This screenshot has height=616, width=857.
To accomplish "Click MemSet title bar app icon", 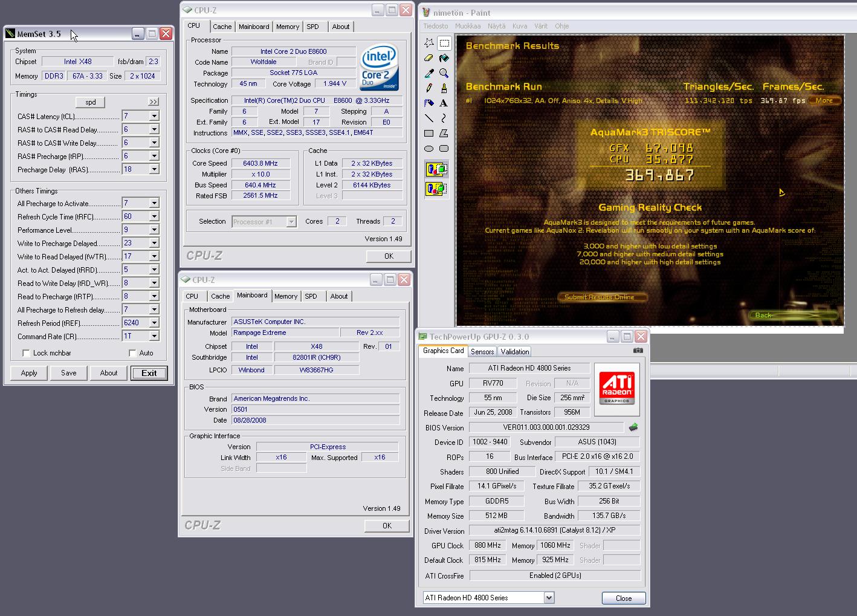I will [x=10, y=34].
